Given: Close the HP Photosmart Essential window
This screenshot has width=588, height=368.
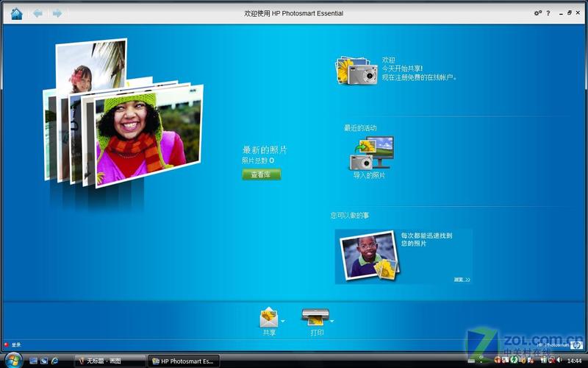Looking at the screenshot, I should [x=578, y=13].
